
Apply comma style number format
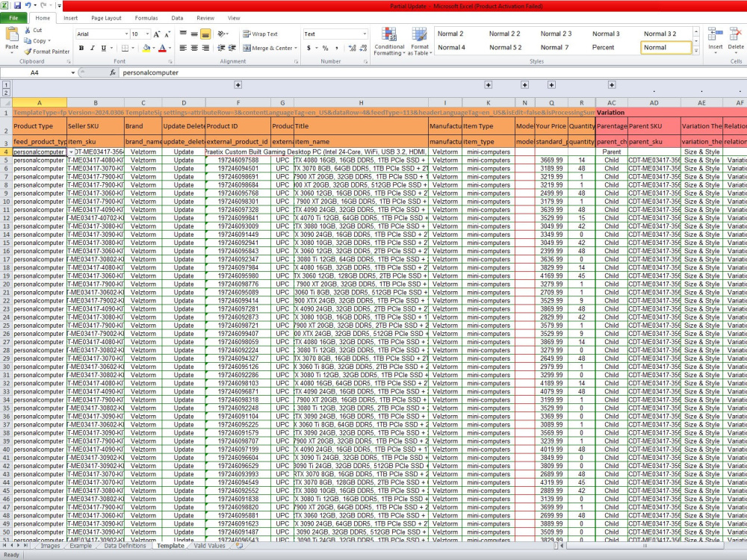[337, 48]
